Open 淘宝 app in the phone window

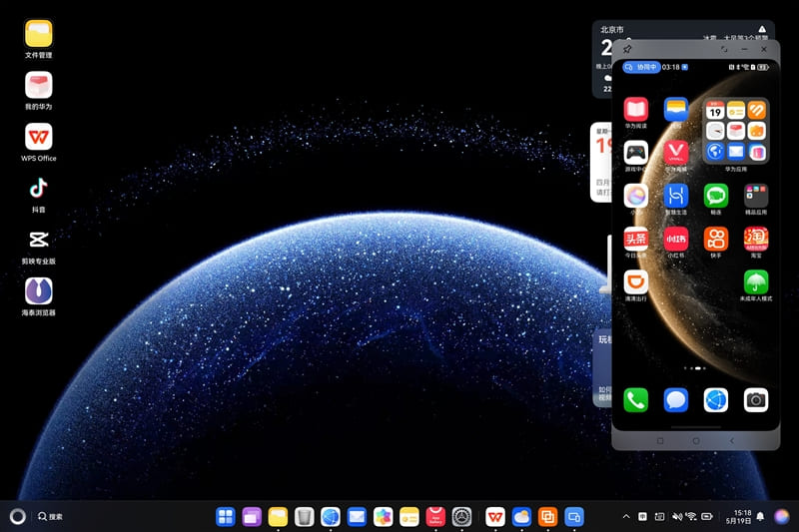(756, 239)
